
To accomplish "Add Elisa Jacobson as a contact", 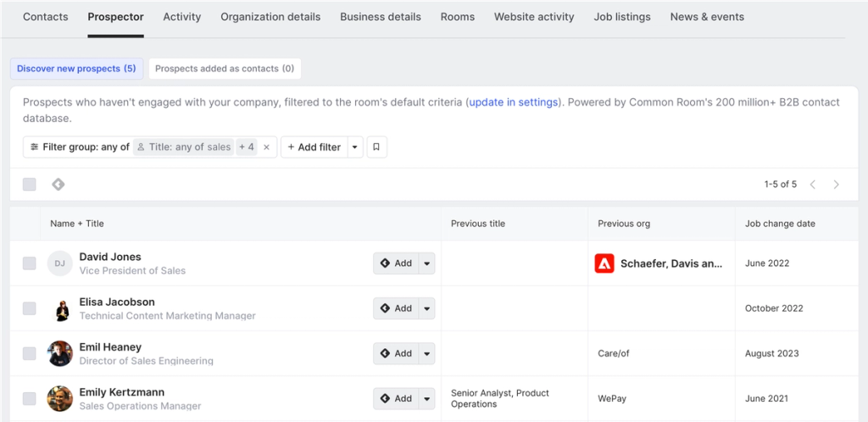I will point(396,308).
